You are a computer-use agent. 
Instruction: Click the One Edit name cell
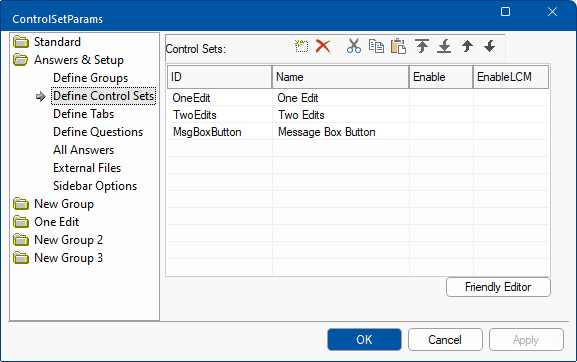[341, 98]
